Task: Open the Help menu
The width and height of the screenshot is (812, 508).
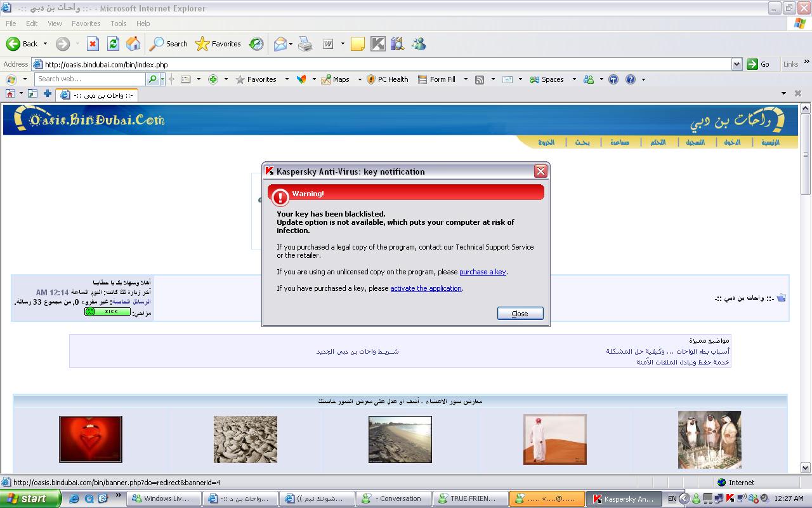Action: [143, 23]
